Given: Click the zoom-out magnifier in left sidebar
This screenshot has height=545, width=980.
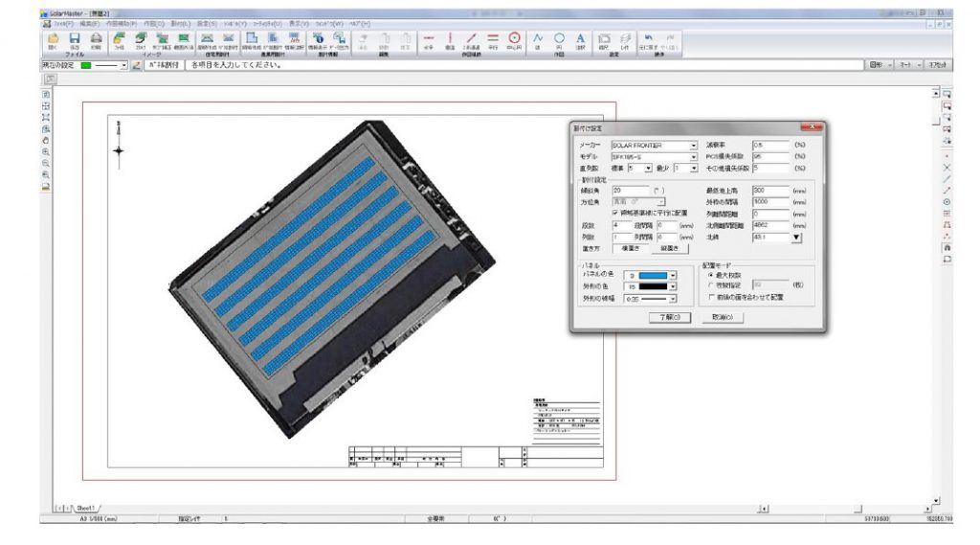Looking at the screenshot, I should pos(46,164).
